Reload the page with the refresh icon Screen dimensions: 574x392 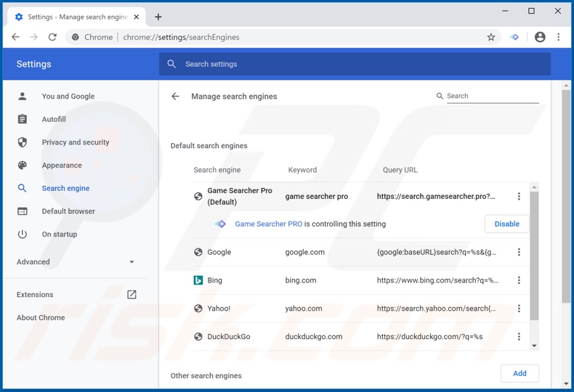(x=52, y=37)
